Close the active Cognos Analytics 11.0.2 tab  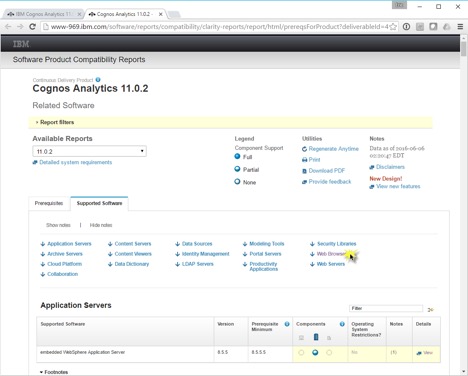(x=161, y=14)
